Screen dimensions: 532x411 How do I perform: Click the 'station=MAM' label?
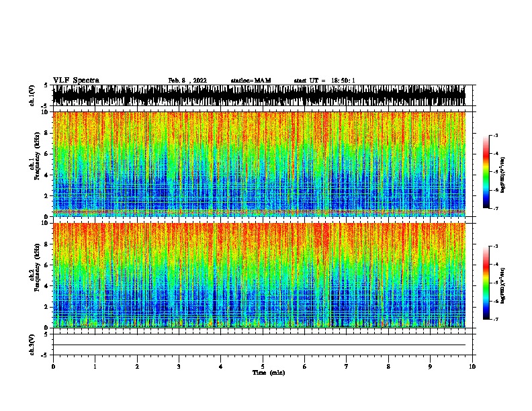(x=251, y=81)
